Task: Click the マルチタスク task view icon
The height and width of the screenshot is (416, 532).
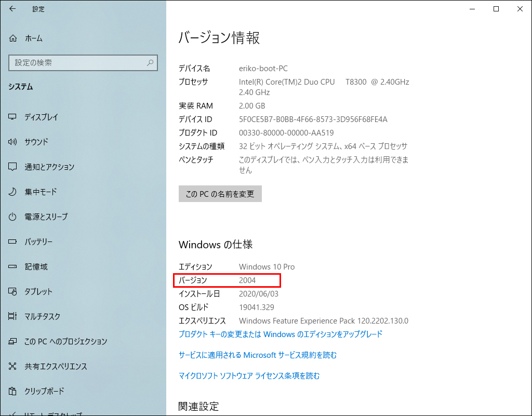Action: point(12,316)
